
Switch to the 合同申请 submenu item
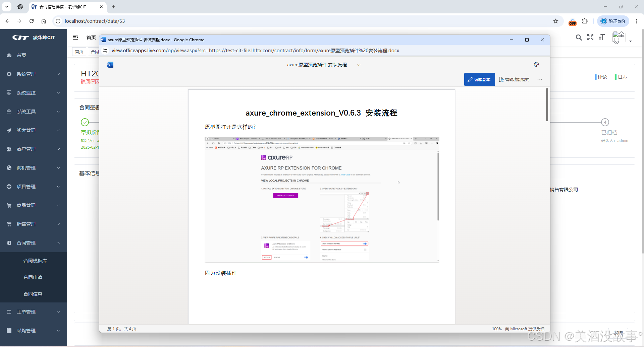33,277
